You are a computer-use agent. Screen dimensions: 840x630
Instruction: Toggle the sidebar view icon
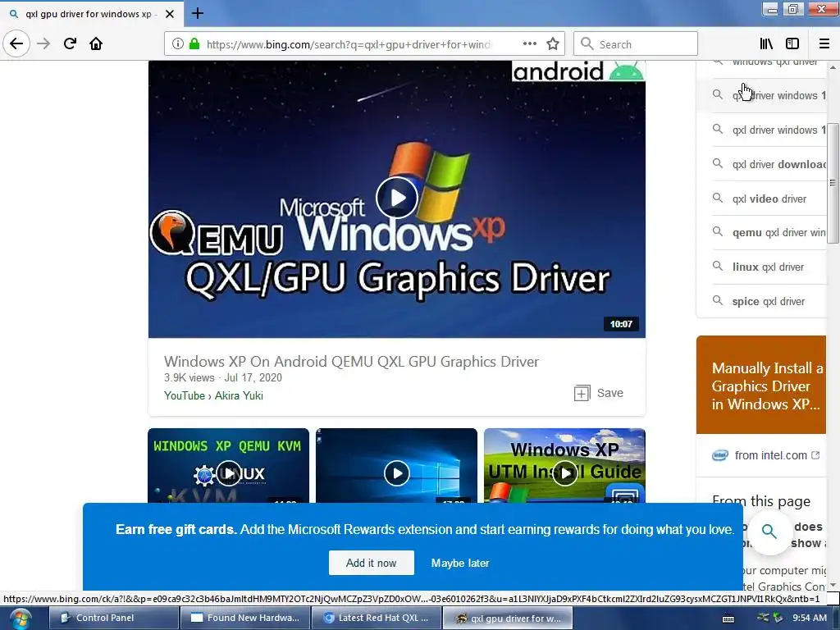click(x=792, y=43)
